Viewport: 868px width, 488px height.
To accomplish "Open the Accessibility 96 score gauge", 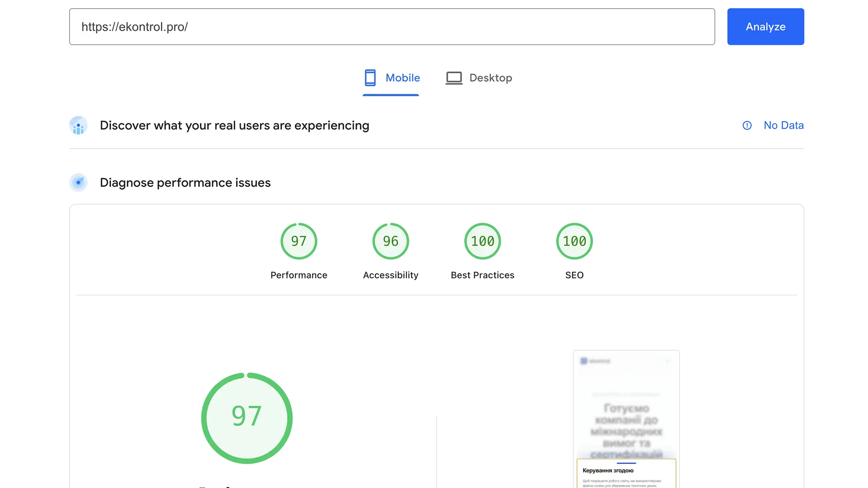I will pos(390,241).
